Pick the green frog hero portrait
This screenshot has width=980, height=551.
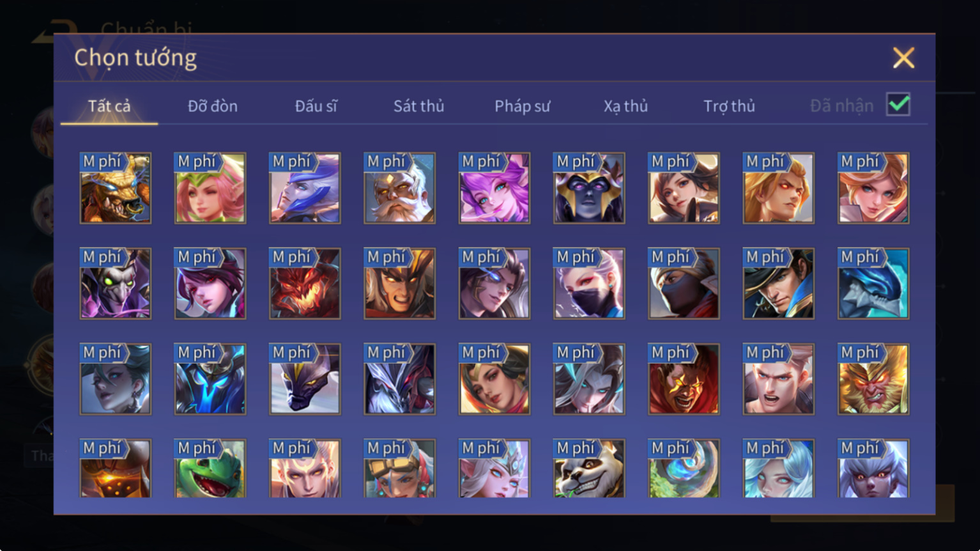click(x=210, y=469)
